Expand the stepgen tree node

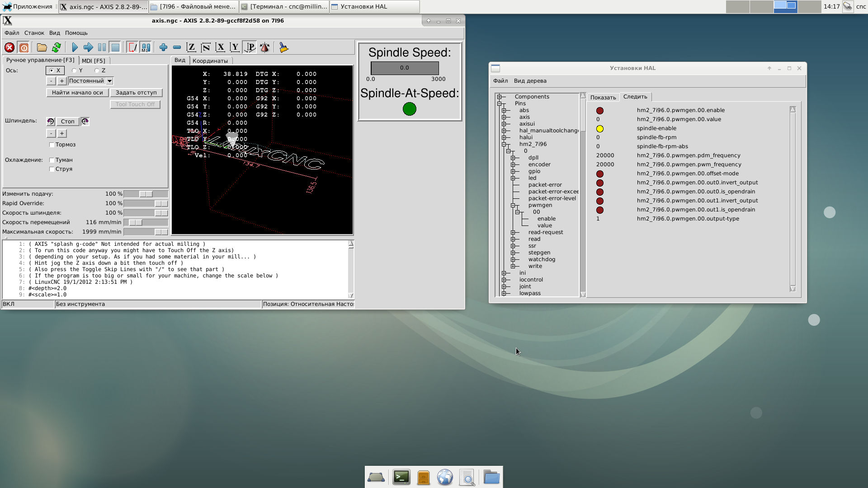(x=513, y=253)
